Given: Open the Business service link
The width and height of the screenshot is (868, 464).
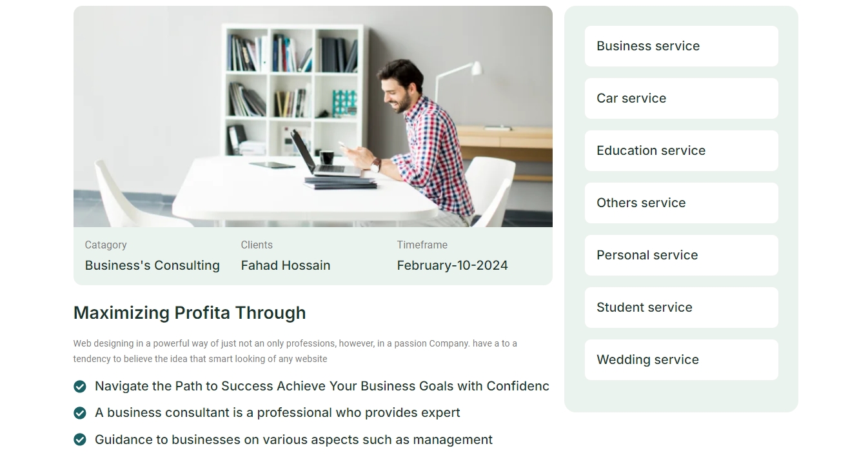Looking at the screenshot, I should (681, 46).
